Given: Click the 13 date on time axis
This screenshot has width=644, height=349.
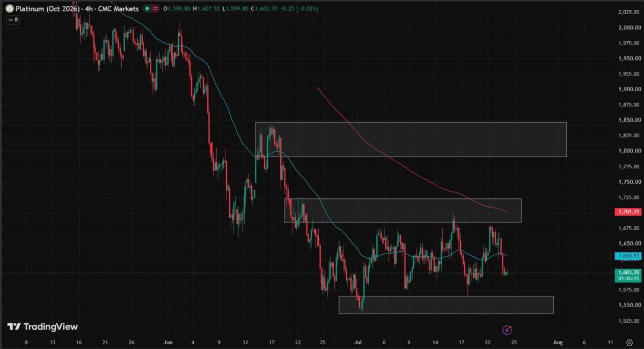Looking at the screenshot, I should pyautogui.click(x=52, y=342).
